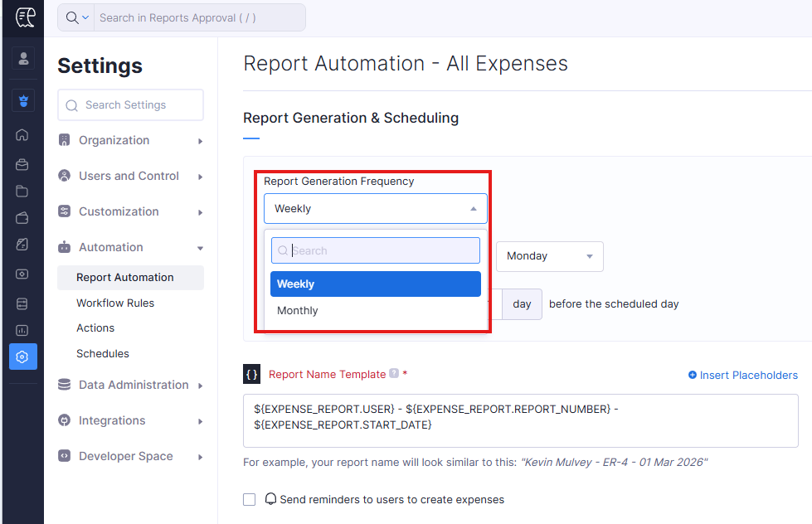The width and height of the screenshot is (812, 524).
Task: Open the Report Generation Frequency dropdown
Action: point(375,209)
